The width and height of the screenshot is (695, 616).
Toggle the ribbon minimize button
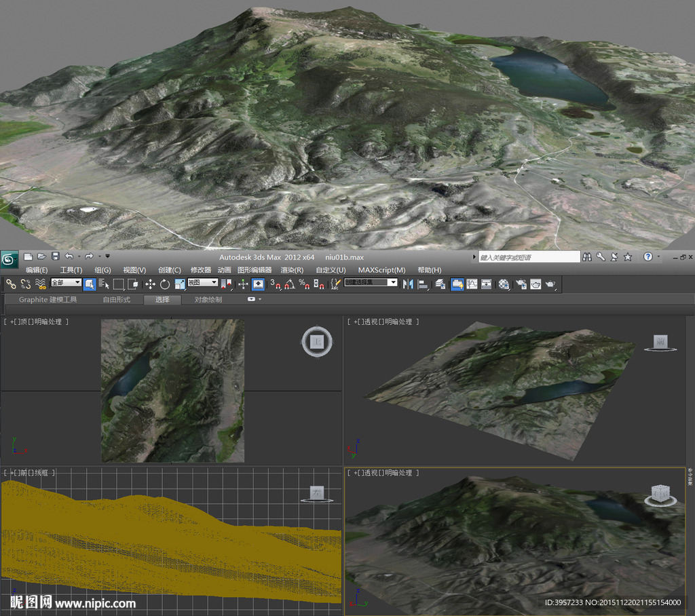pos(251,299)
